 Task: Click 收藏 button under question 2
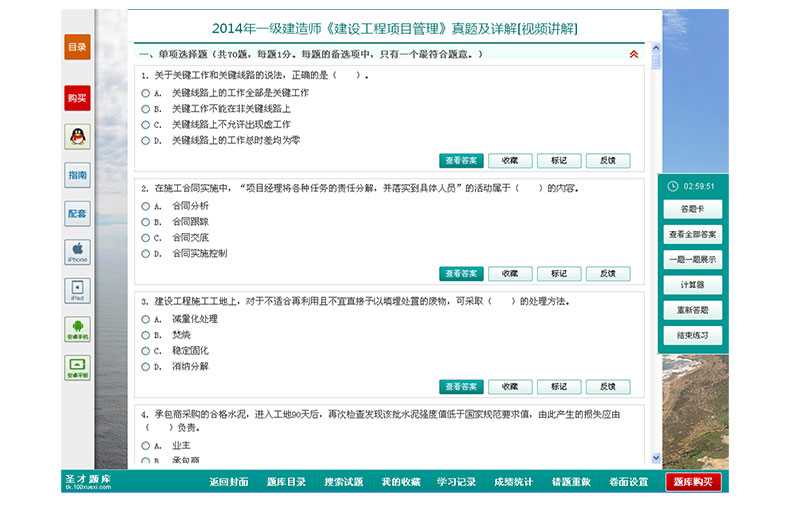(x=509, y=273)
